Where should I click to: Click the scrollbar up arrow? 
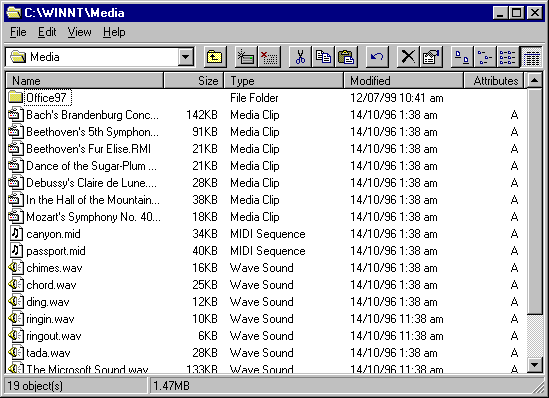tap(534, 81)
